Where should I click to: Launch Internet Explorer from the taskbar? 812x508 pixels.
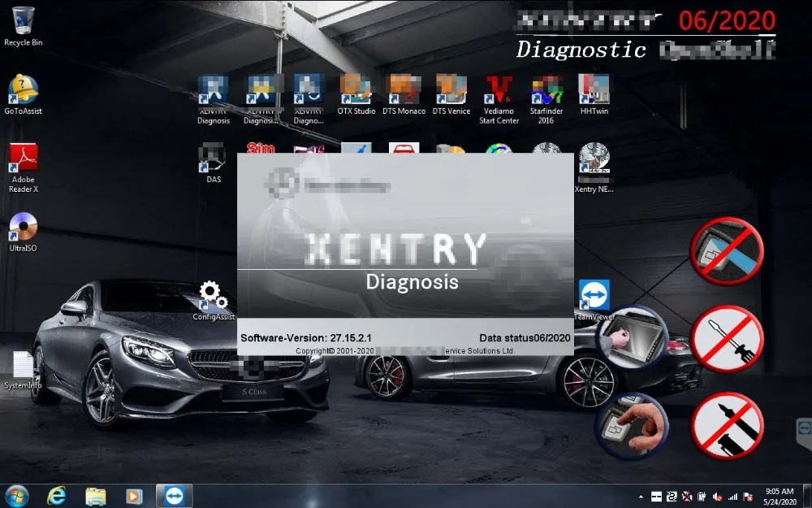pos(56,496)
